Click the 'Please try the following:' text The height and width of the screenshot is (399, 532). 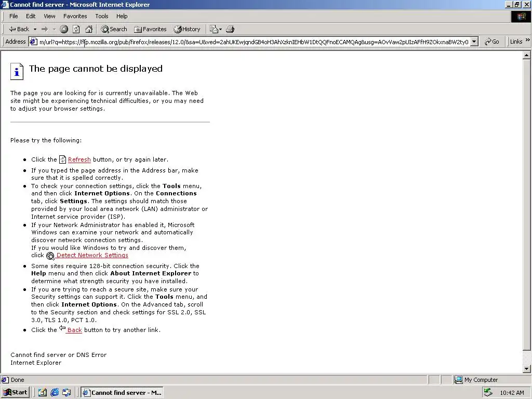click(x=46, y=140)
